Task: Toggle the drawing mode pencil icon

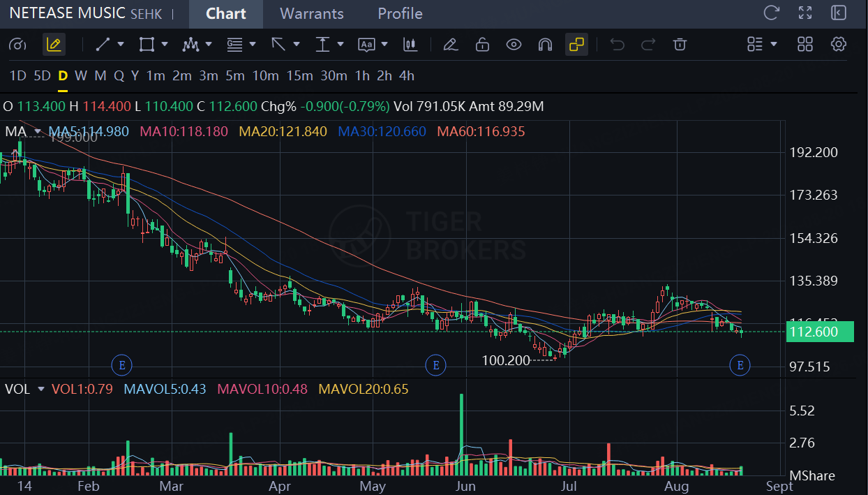Action: point(54,45)
